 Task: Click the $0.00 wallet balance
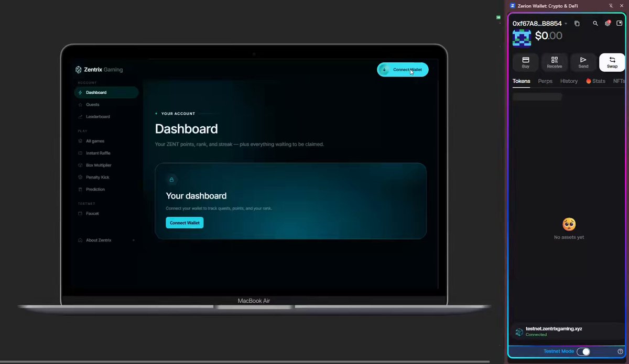pos(548,36)
